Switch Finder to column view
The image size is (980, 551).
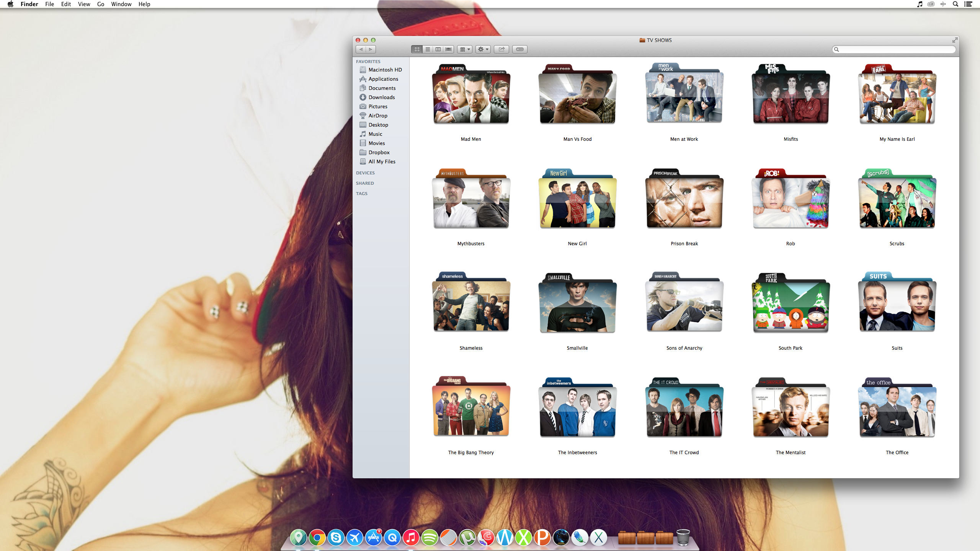click(x=438, y=49)
